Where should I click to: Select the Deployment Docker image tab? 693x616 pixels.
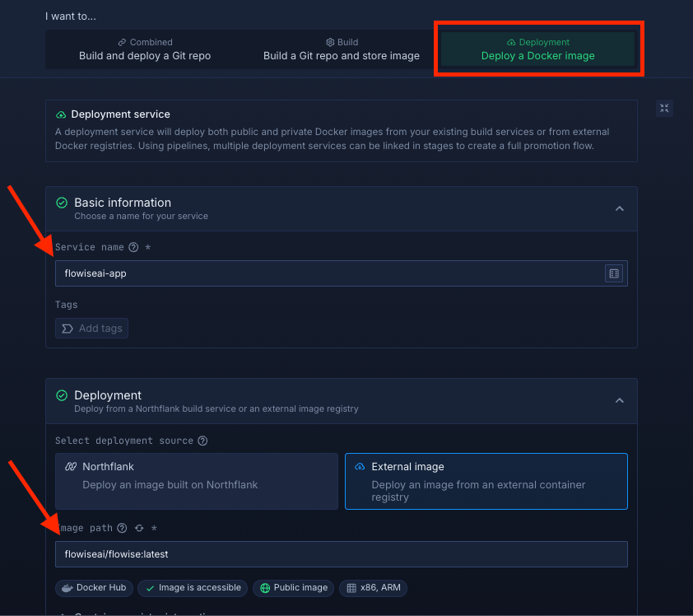tap(538, 49)
